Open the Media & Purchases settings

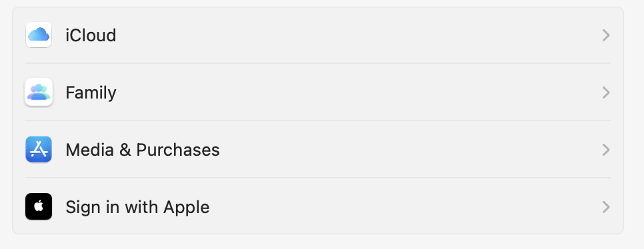[318, 150]
